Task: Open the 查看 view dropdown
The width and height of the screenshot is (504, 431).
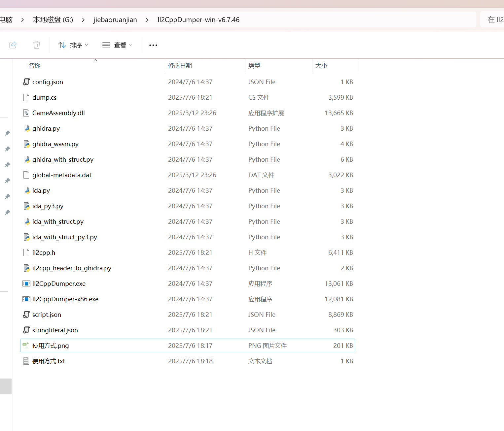Action: (117, 45)
